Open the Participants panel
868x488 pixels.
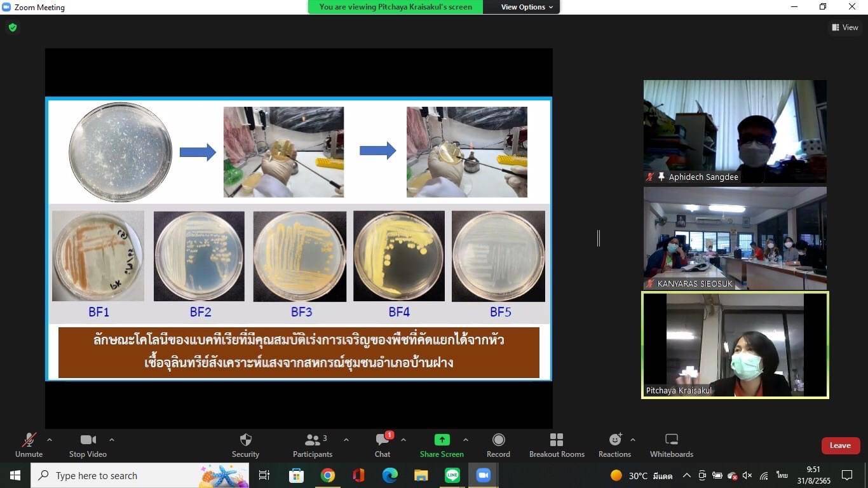click(x=312, y=440)
